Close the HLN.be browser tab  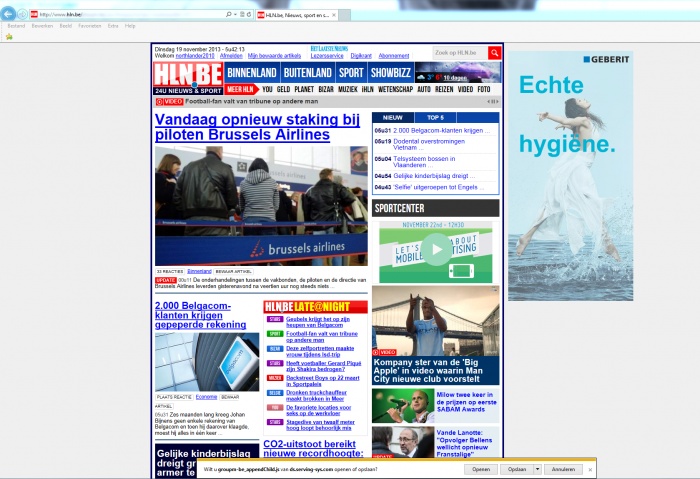click(334, 15)
